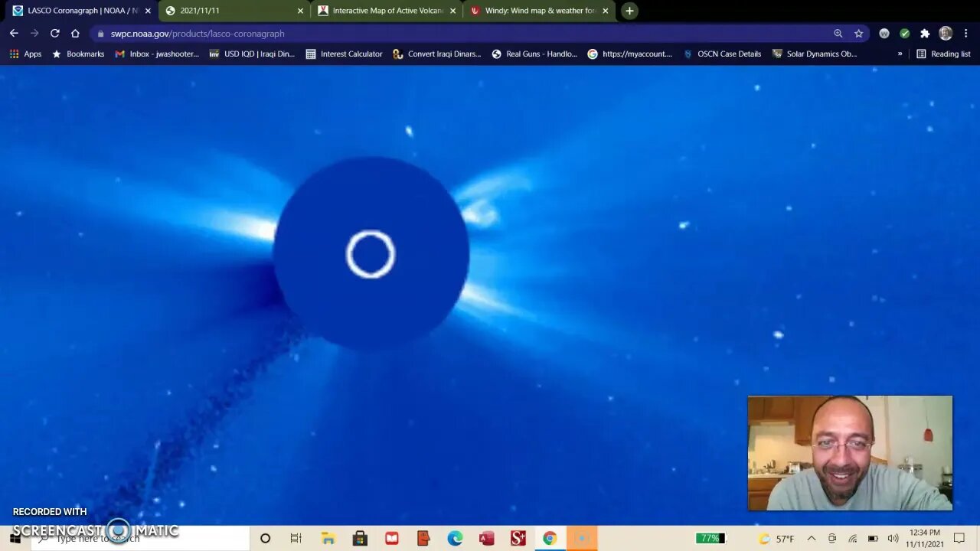This screenshot has width=980, height=551.
Task: Open the red book app on the taskbar
Action: (x=391, y=539)
